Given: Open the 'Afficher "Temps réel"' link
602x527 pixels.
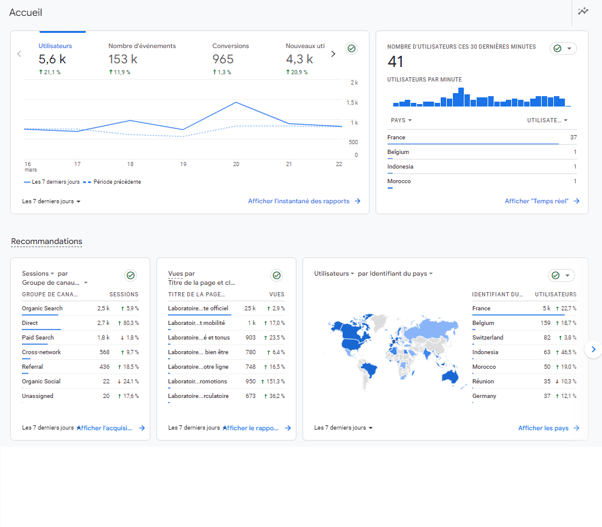Looking at the screenshot, I should click(x=543, y=201).
